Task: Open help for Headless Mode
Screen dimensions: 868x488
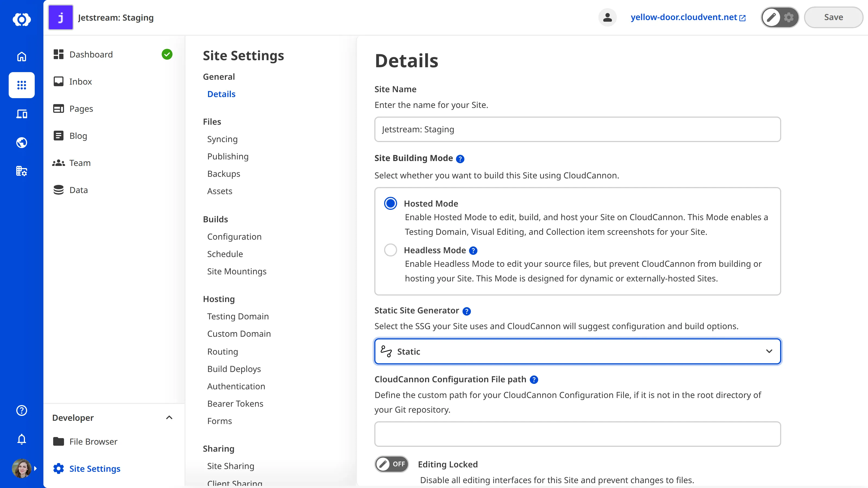Action: click(x=473, y=251)
